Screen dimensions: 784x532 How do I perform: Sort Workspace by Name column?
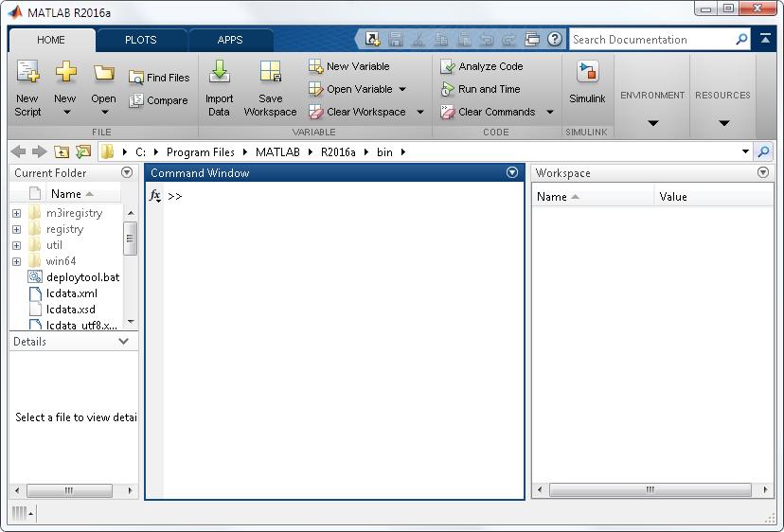tap(593, 197)
